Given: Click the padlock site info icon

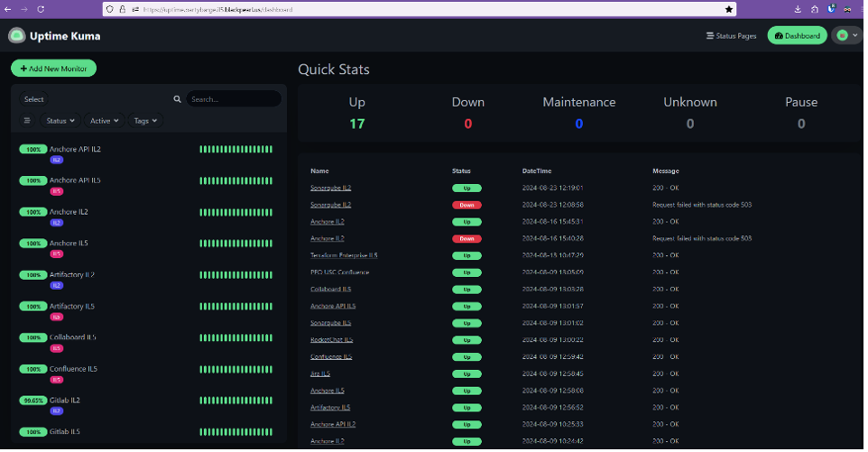Looking at the screenshot, I should point(123,9).
